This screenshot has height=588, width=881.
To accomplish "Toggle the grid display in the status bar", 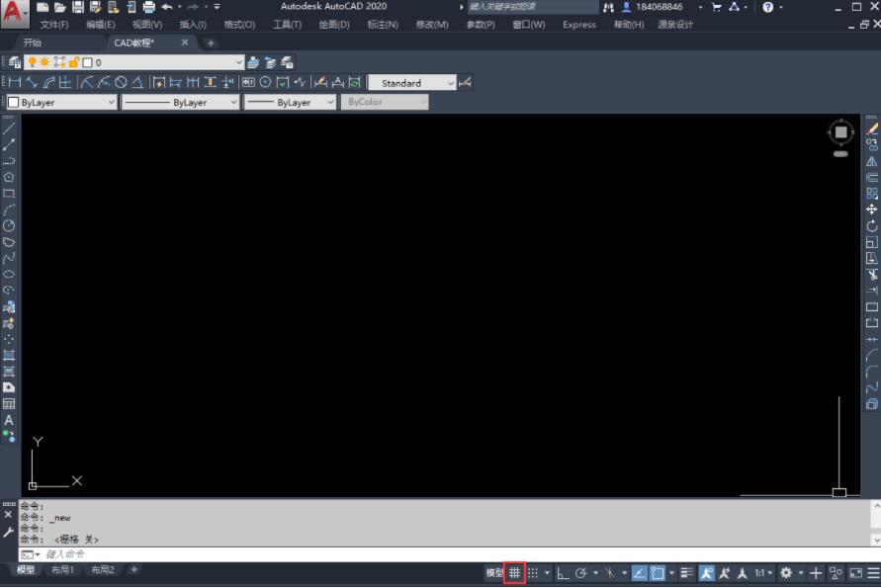I will (x=514, y=573).
